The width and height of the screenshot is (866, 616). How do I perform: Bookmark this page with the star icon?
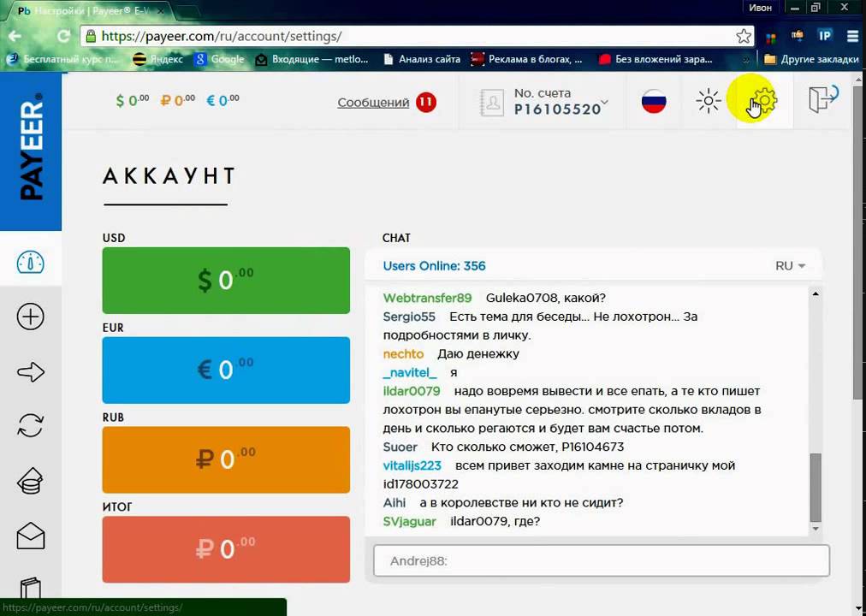744,37
